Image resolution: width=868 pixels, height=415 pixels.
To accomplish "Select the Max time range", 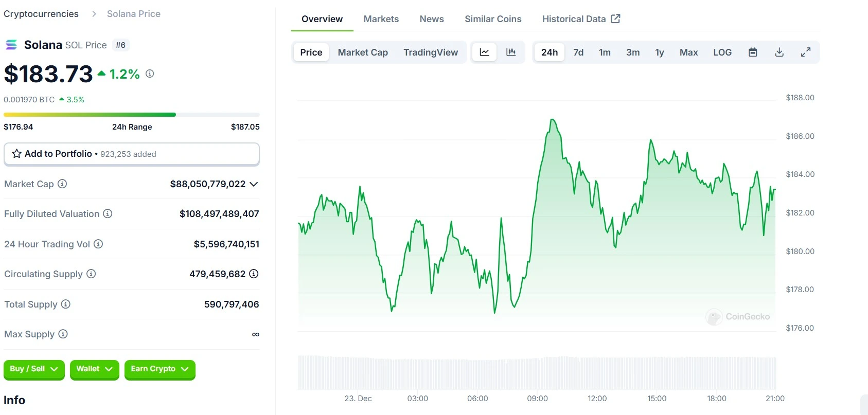I will [x=688, y=52].
